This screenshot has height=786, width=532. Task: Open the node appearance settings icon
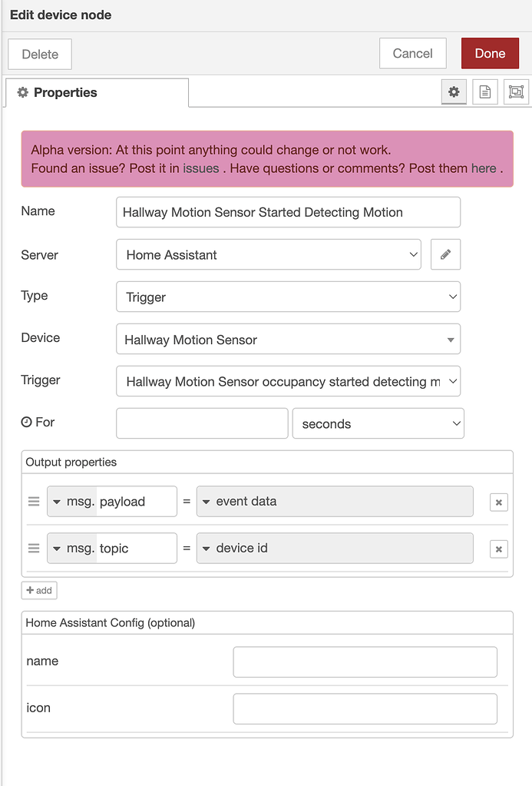tap(516, 91)
